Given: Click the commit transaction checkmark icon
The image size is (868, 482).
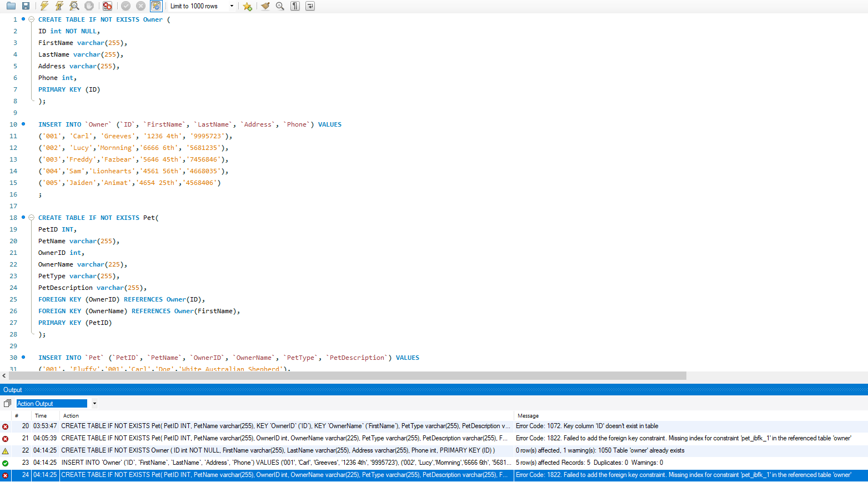Looking at the screenshot, I should pos(126,6).
